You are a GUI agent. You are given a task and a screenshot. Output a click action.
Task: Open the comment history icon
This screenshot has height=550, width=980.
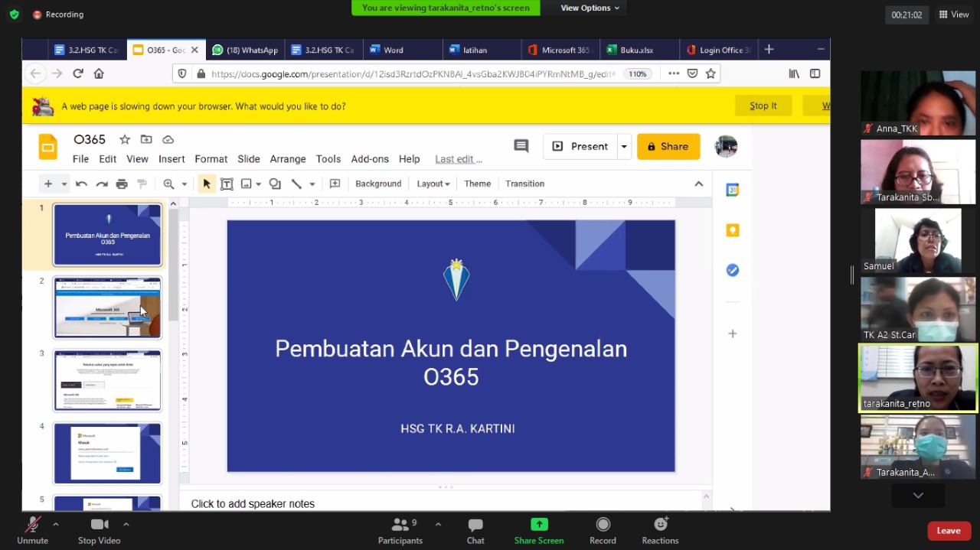521,146
